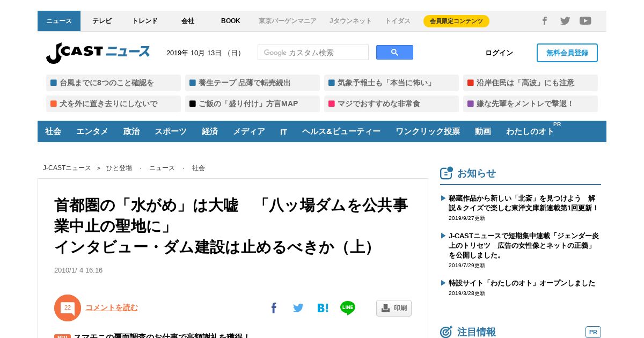
Task: Open headline 沿岸住民は「高波」にも注意
Action: 530,83
